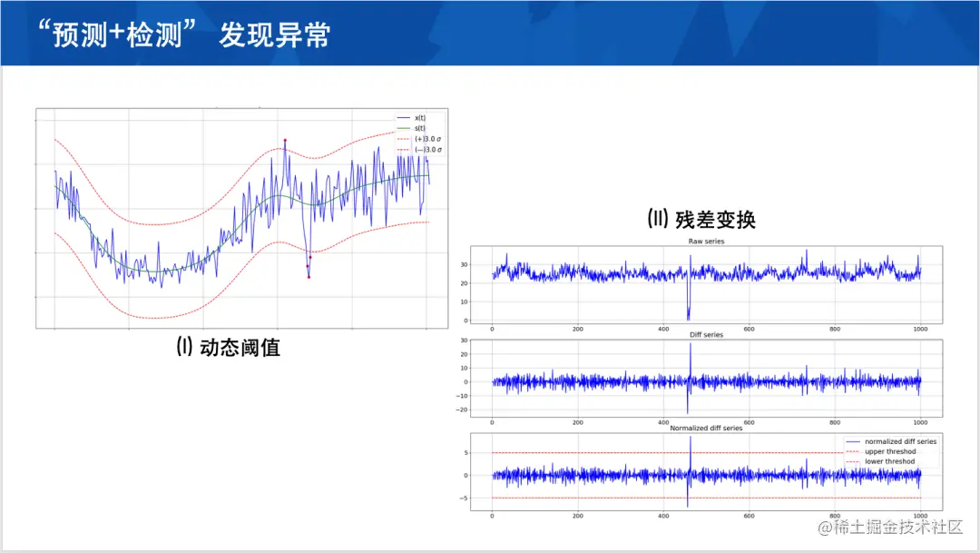Image resolution: width=980 pixels, height=553 pixels.
Task: Click the 'x(t)' legend entry
Action: (412, 118)
